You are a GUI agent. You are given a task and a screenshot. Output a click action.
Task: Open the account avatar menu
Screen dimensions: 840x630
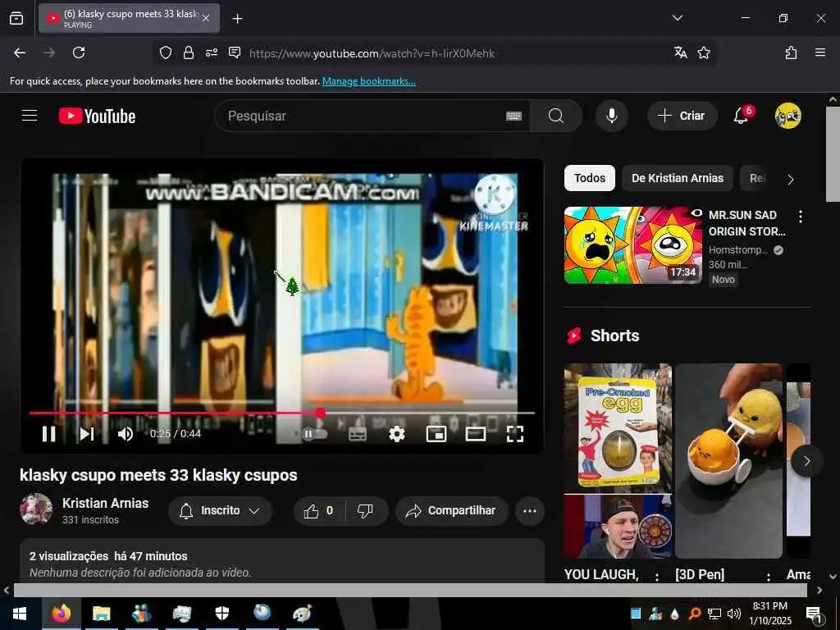pos(788,116)
